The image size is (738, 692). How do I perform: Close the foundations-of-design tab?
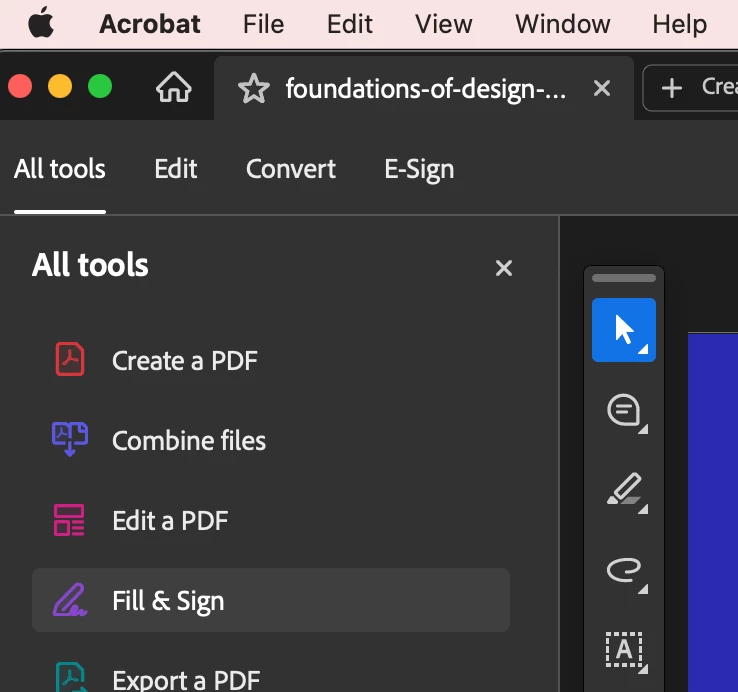(x=602, y=88)
